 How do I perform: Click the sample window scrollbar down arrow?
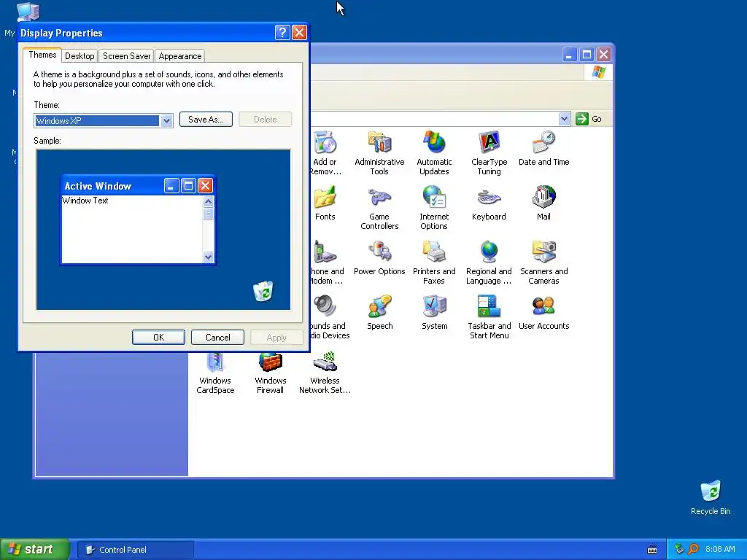coord(208,257)
